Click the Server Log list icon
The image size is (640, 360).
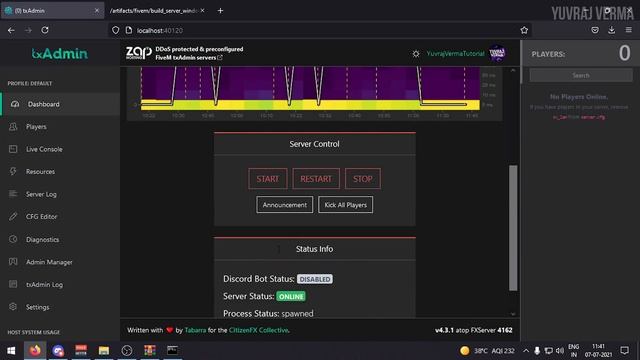click(x=13, y=194)
